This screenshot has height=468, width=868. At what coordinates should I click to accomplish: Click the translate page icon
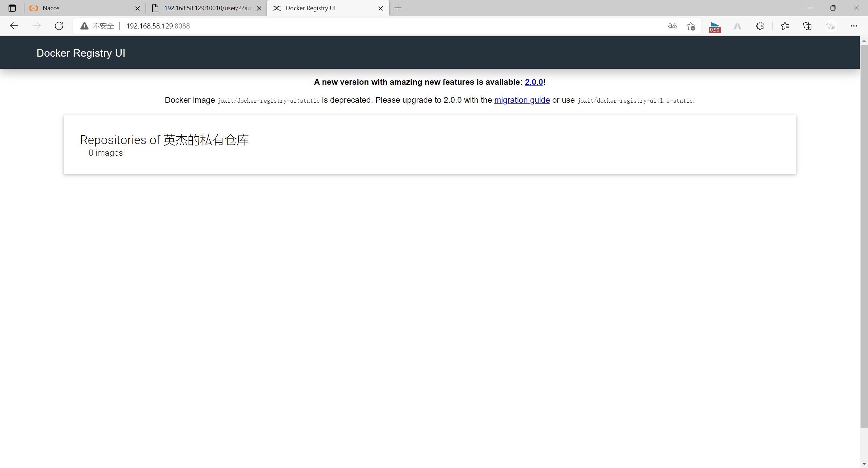[672, 26]
